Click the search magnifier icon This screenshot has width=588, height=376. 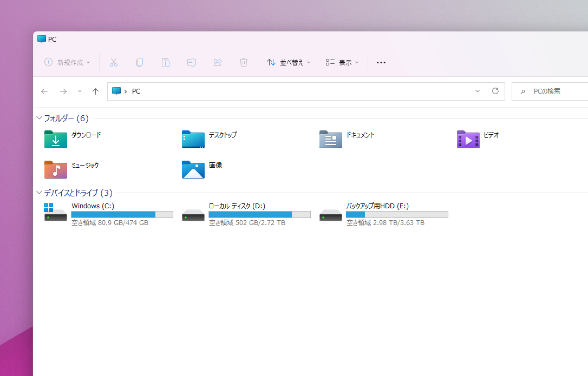[522, 91]
